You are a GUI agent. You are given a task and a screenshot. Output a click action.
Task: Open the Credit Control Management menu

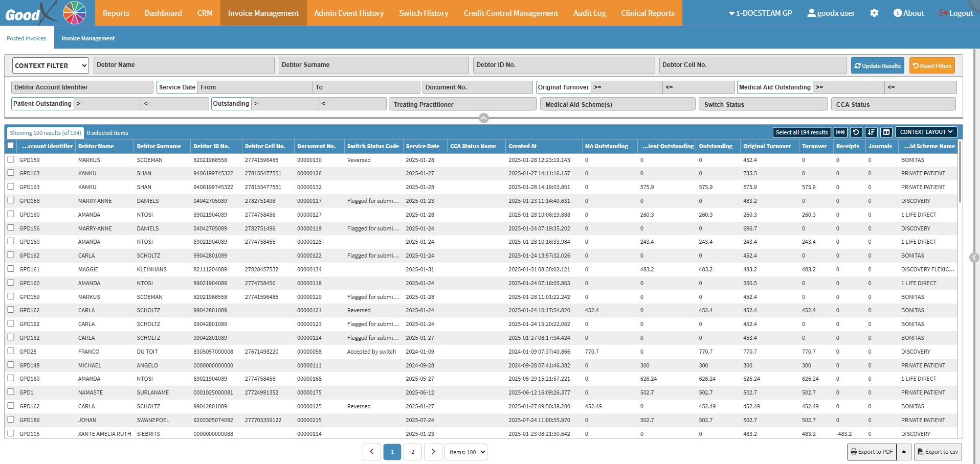point(510,13)
